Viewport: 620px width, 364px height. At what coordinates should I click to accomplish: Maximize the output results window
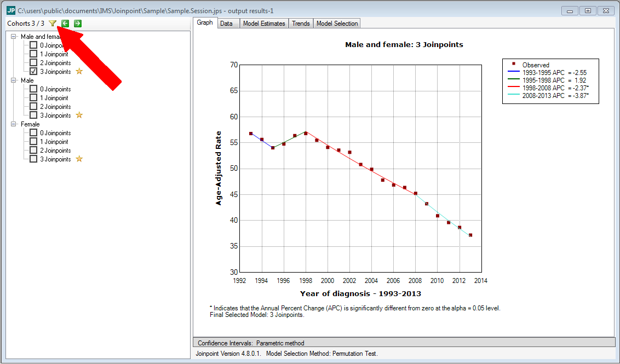click(587, 10)
